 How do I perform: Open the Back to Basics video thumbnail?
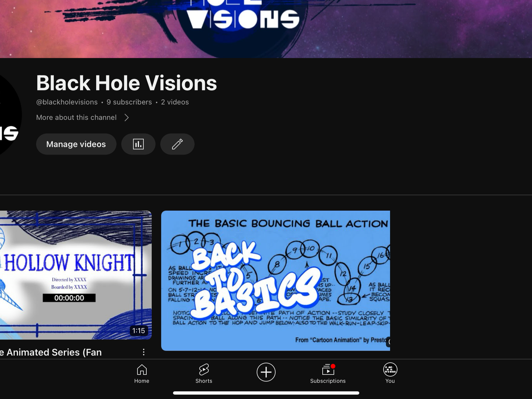275,281
